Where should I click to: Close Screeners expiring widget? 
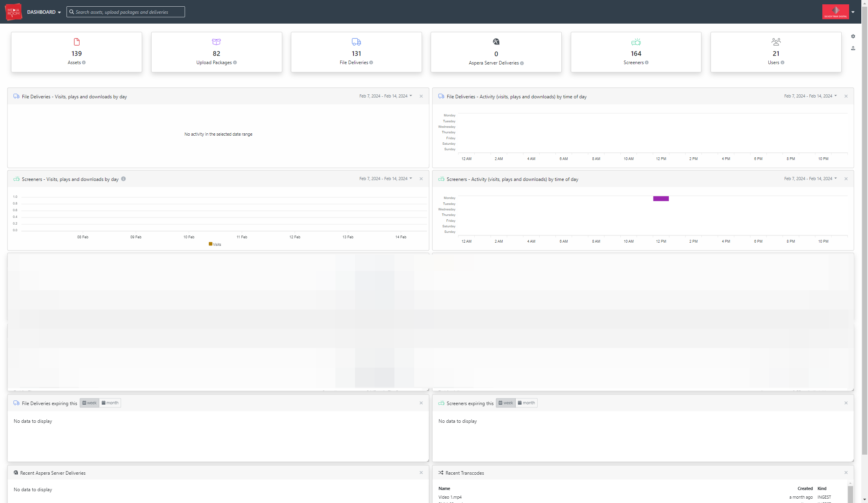click(x=846, y=403)
